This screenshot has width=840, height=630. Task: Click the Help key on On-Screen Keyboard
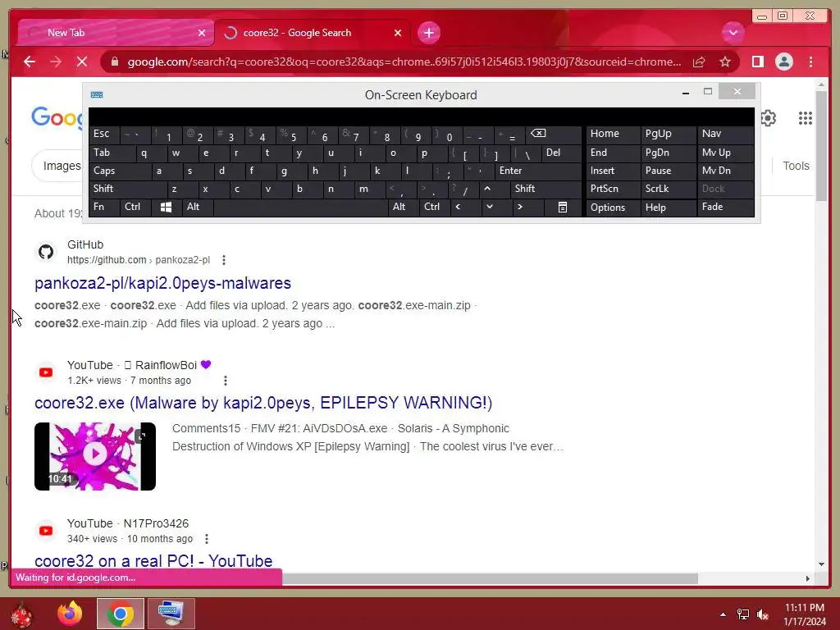coord(668,208)
